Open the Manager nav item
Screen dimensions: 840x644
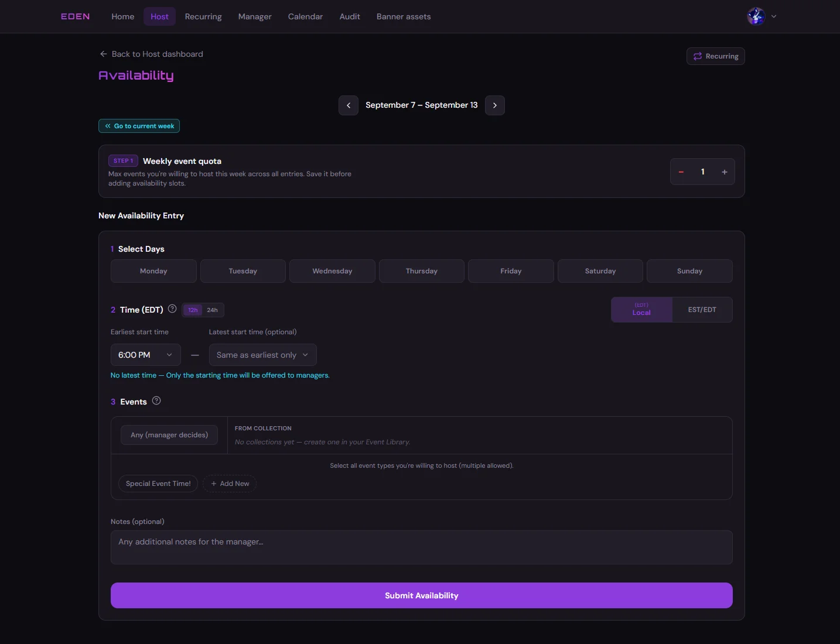[x=255, y=16]
